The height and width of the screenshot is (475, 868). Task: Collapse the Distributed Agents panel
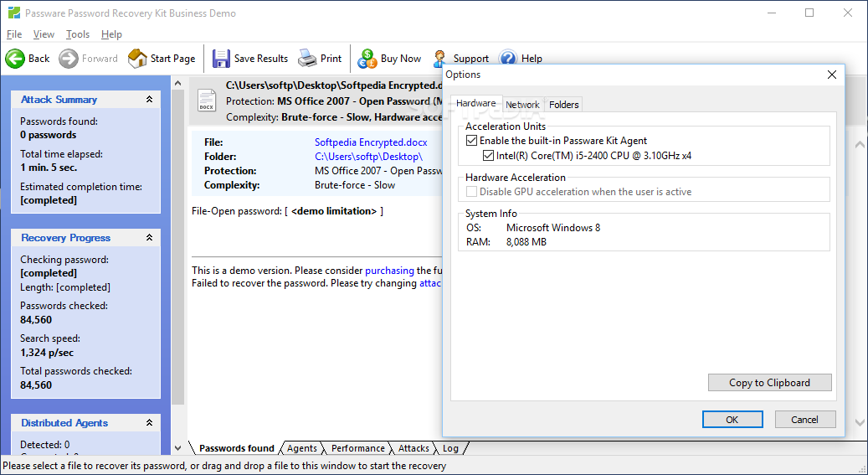150,422
